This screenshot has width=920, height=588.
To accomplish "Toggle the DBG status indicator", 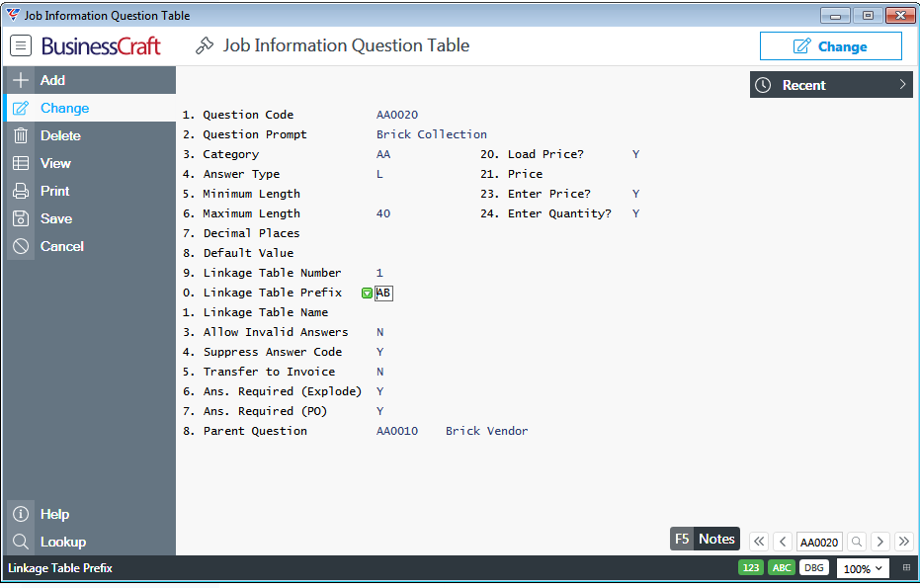I will coord(814,567).
